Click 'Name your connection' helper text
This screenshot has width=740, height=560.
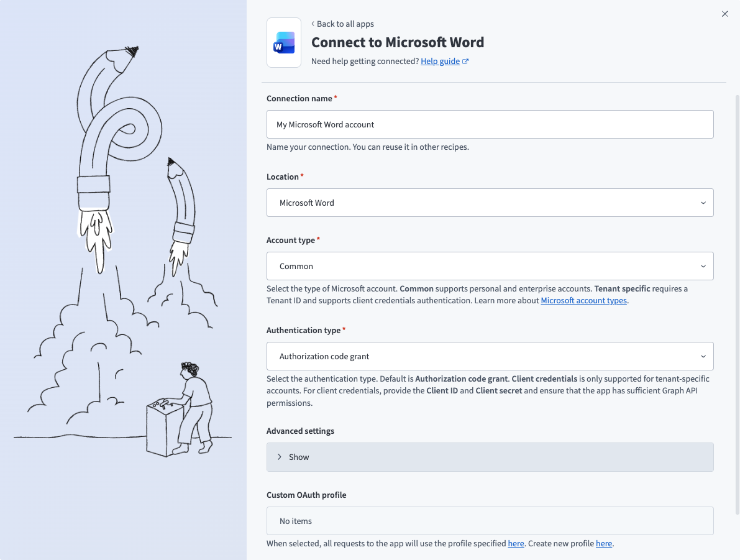[x=368, y=147]
